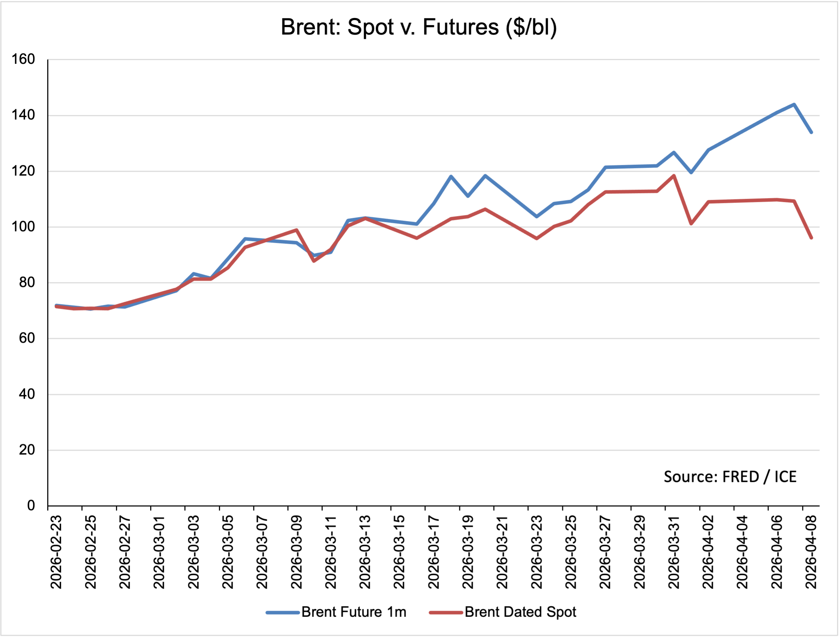840x638 pixels.
Task: Select the 2026-03-01 date axis label
Action: point(159,552)
